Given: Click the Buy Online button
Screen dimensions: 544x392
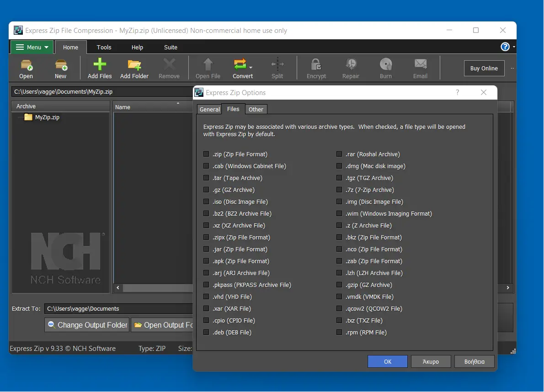Looking at the screenshot, I should 484,68.
